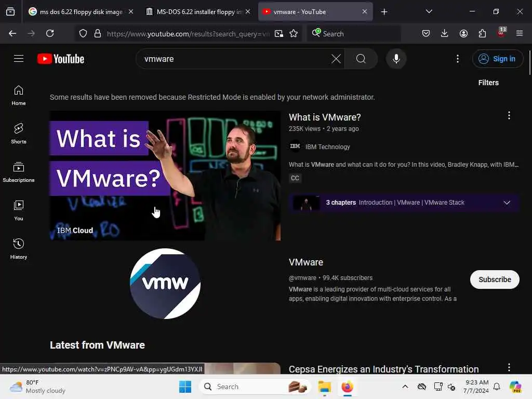Screen dimensions: 532x399
Task: Reload the page
Action: click(x=50, y=33)
